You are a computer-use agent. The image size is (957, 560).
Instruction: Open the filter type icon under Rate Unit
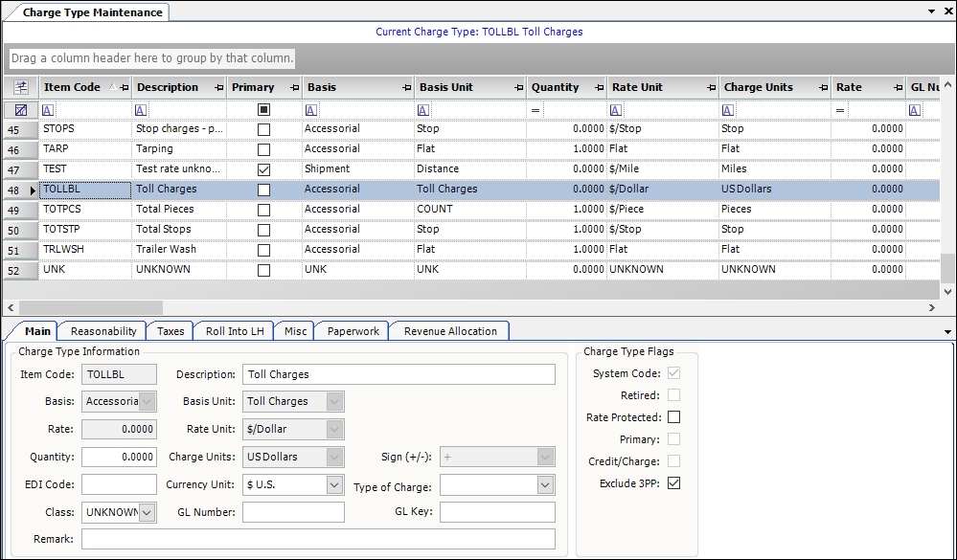click(616, 109)
